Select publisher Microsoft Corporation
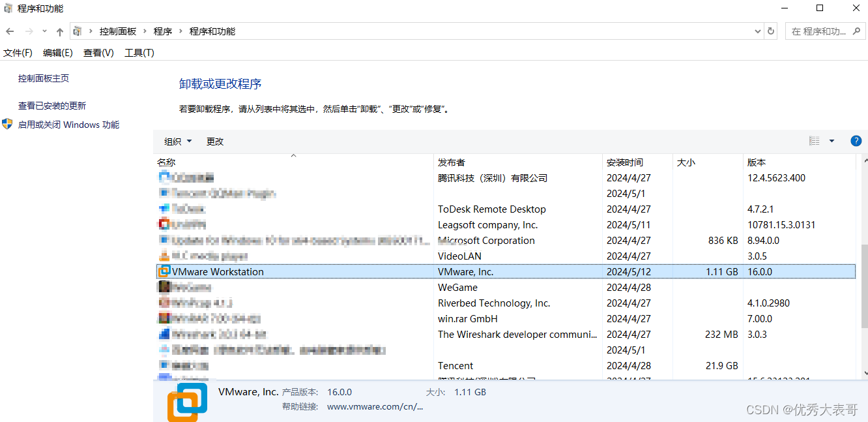 click(x=486, y=241)
